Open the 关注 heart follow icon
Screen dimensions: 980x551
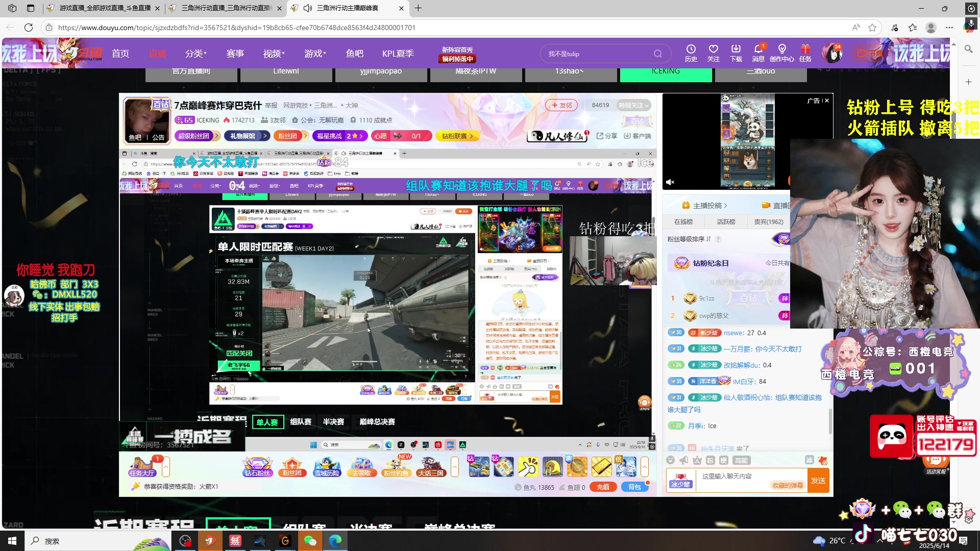(714, 53)
